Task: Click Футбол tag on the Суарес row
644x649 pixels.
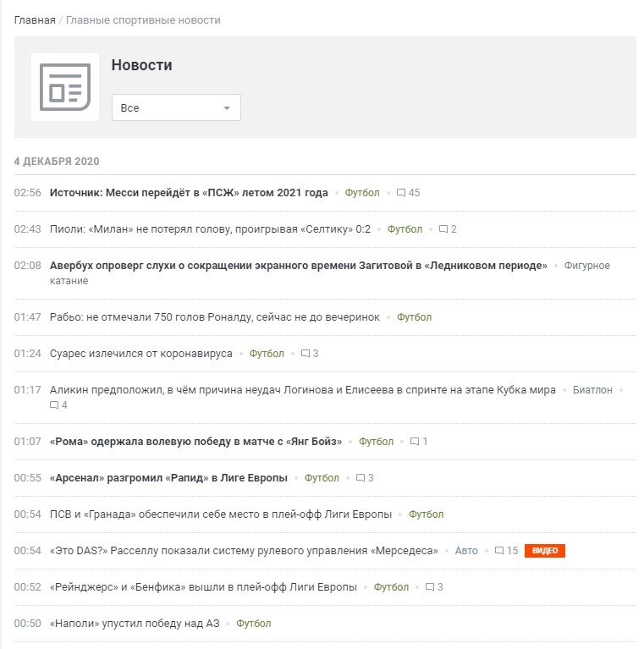Action: click(x=267, y=354)
